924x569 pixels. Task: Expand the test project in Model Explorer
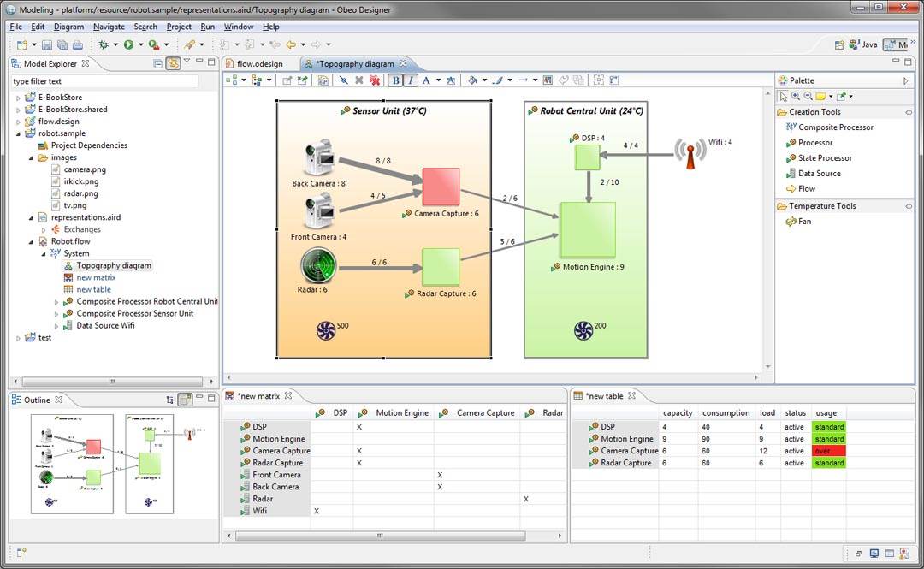point(19,337)
